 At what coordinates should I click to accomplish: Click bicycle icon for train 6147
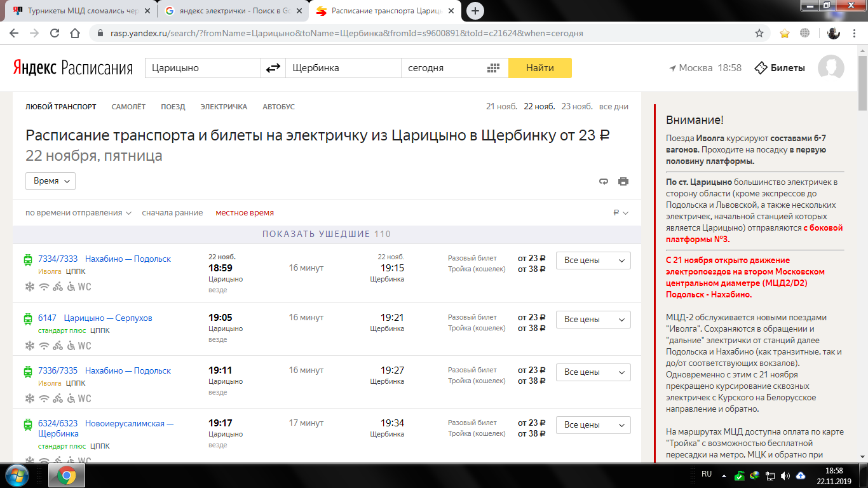click(x=58, y=346)
